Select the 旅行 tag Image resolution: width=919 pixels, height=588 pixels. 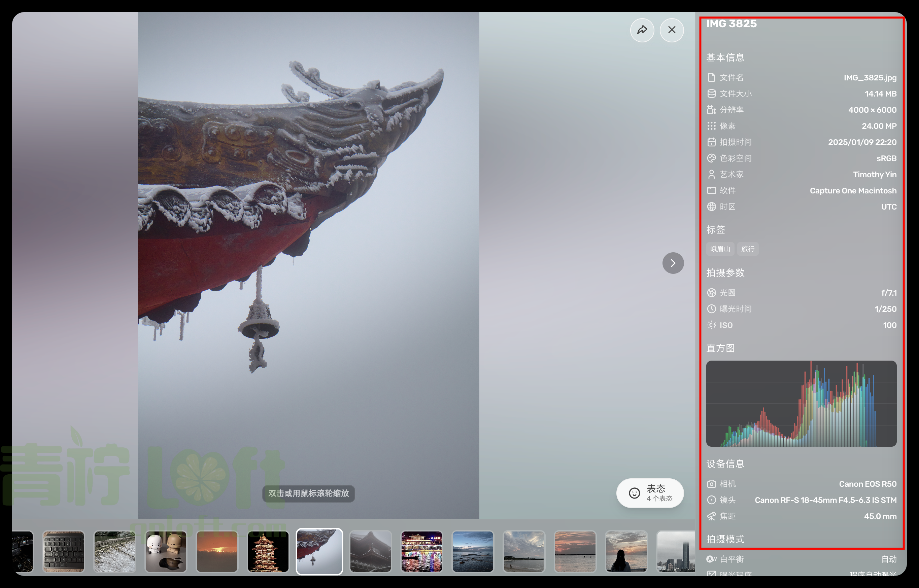[747, 249]
